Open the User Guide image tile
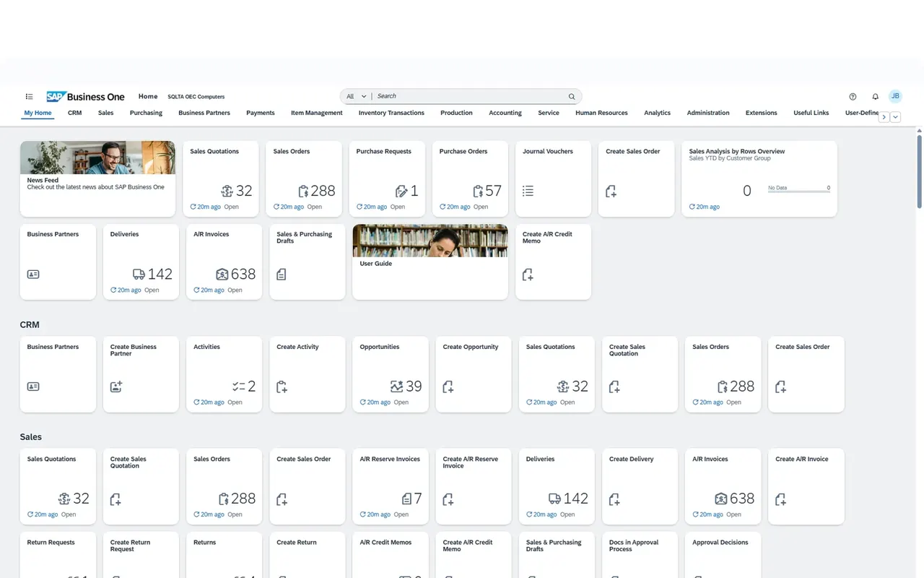 [430, 262]
